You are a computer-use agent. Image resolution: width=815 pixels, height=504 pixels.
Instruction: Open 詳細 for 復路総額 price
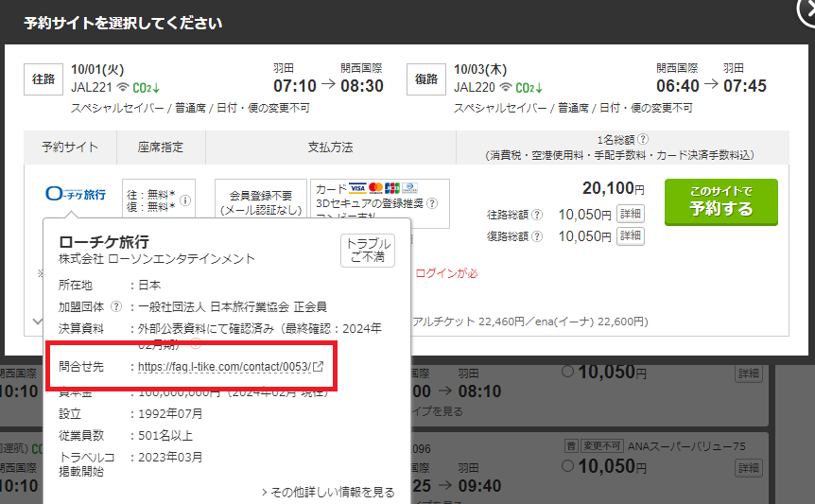point(631,235)
